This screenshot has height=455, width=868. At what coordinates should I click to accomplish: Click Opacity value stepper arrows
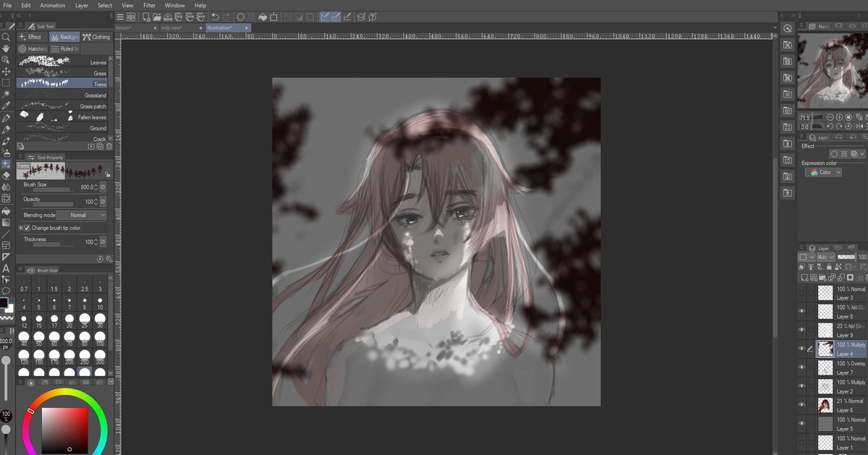pyautogui.click(x=96, y=202)
